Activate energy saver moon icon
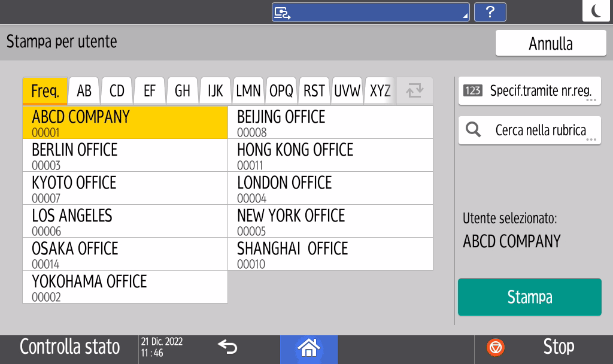 coord(596,11)
